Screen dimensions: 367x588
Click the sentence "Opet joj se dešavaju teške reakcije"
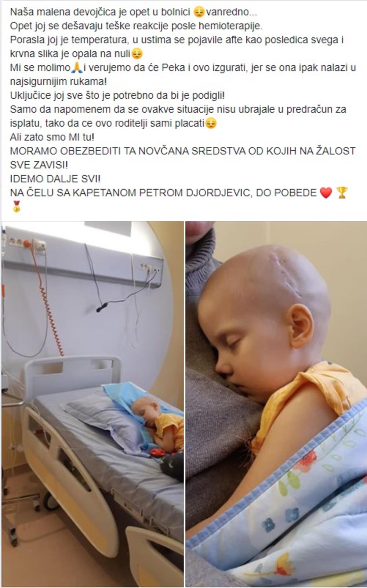137,26
